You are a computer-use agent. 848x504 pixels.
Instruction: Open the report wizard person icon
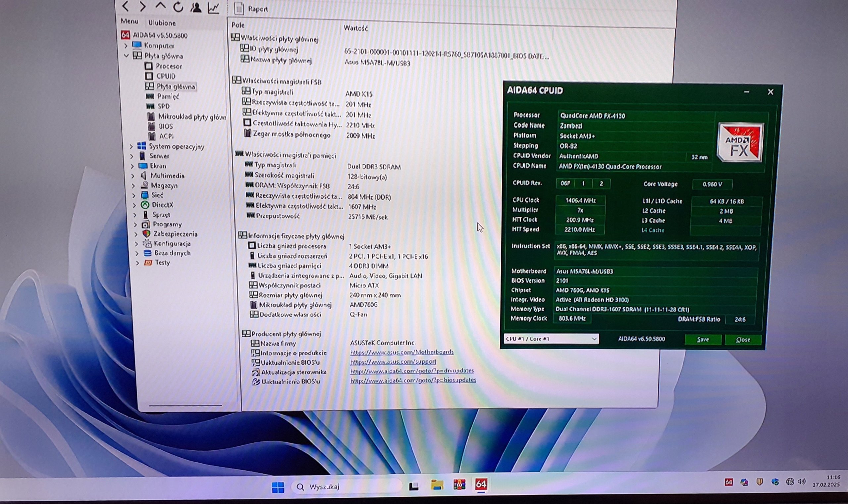(x=196, y=7)
